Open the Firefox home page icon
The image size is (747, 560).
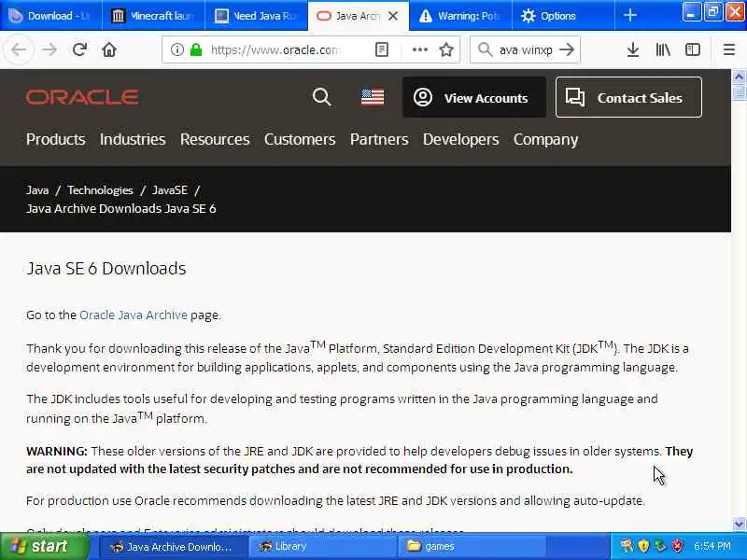coord(109,49)
